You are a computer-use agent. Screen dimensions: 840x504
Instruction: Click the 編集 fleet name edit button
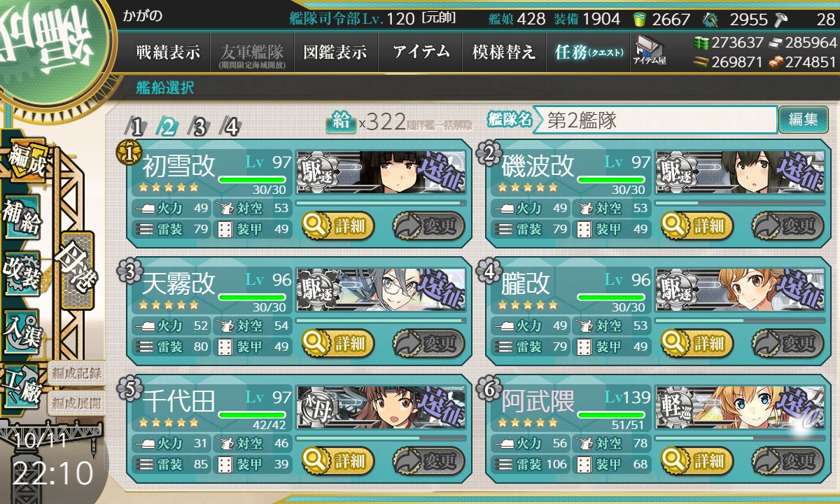pyautogui.click(x=803, y=120)
